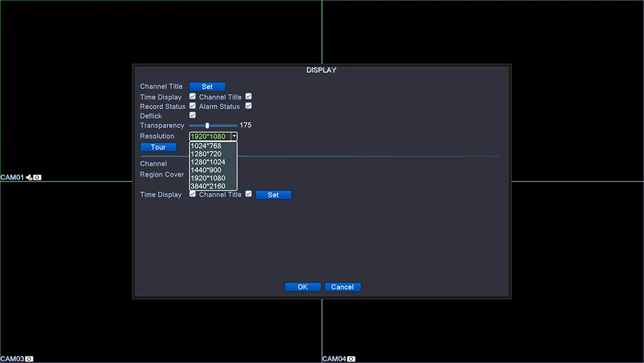644x363 pixels.
Task: Click the Set button beside Channel Title label
Action: (207, 87)
